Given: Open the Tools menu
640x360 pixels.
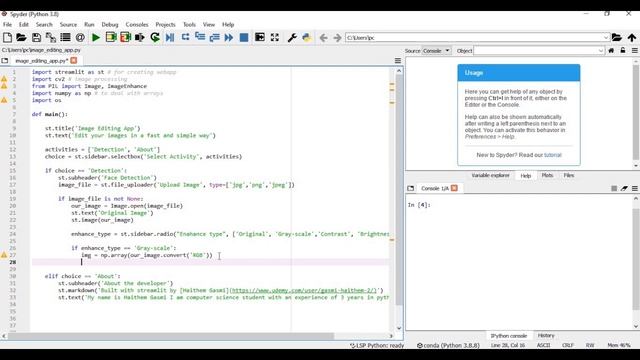Looking at the screenshot, I should (189, 24).
